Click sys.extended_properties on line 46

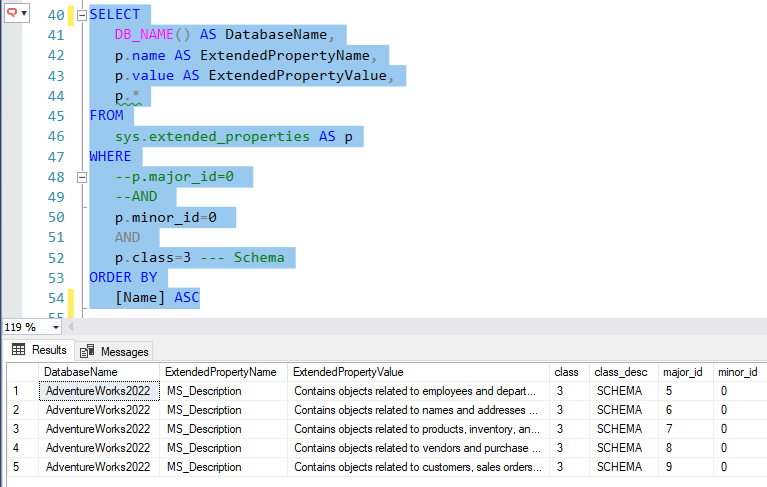[212, 137]
